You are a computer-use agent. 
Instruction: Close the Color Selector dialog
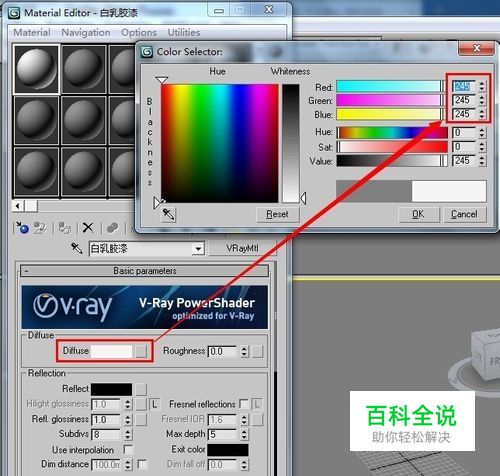click(476, 49)
